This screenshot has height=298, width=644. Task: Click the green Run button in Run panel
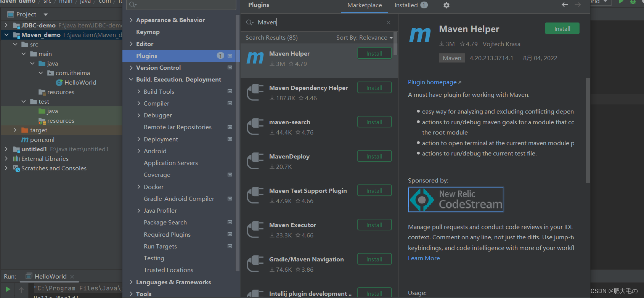tap(8, 290)
